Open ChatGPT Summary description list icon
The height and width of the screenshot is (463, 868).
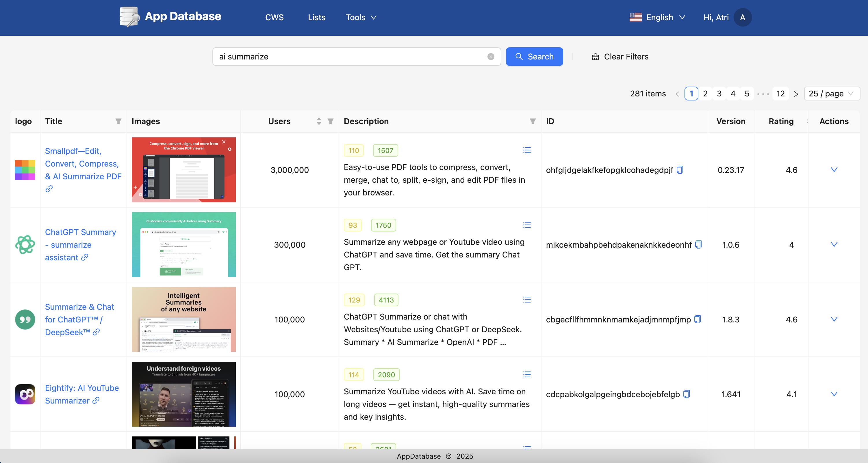pyautogui.click(x=527, y=225)
